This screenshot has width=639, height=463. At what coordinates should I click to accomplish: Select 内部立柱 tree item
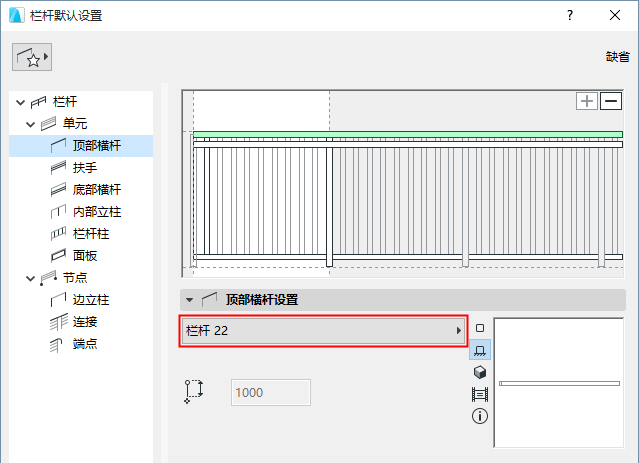click(97, 212)
